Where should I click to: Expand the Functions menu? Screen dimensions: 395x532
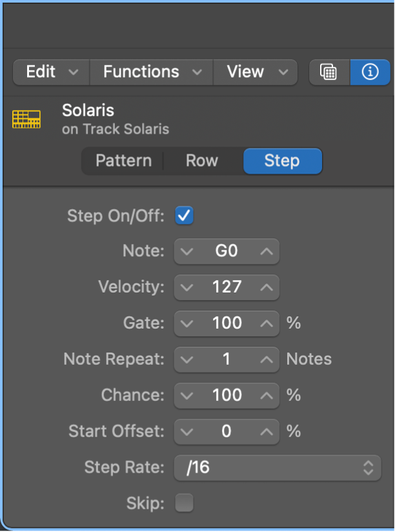(x=151, y=72)
